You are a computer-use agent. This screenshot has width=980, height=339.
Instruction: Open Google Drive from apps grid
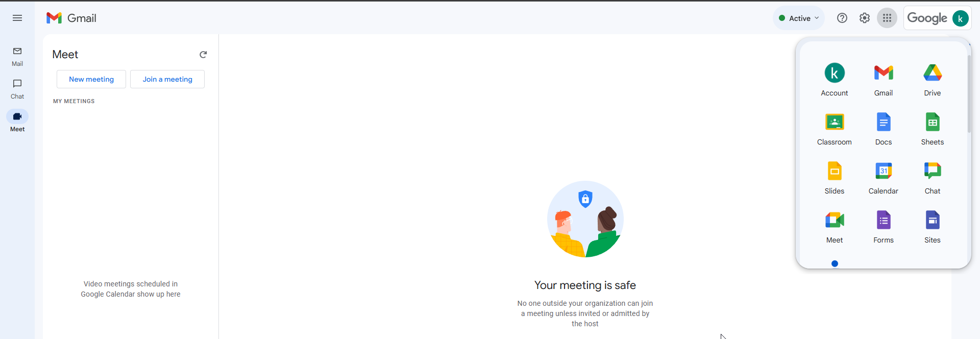[x=932, y=80]
